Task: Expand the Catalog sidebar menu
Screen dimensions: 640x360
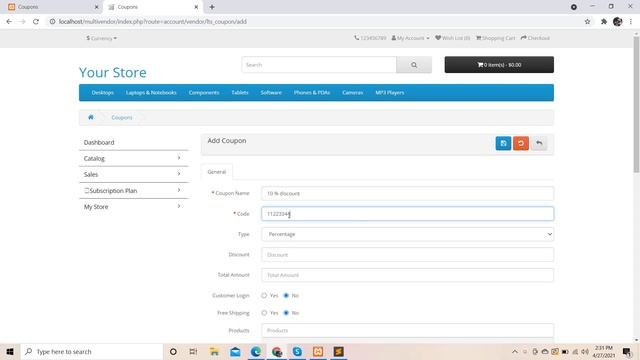Action: 133,158
